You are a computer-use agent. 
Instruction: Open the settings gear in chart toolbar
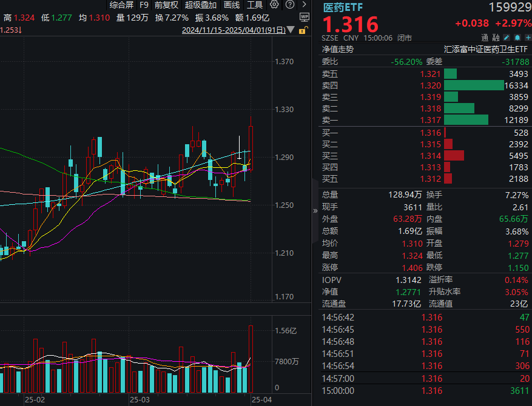click(274, 5)
